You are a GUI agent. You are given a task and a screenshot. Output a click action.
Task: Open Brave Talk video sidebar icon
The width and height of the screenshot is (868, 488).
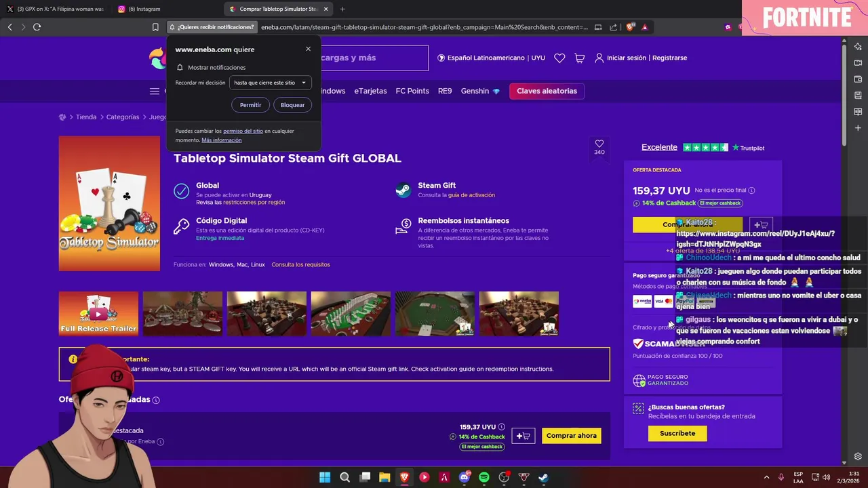(858, 63)
